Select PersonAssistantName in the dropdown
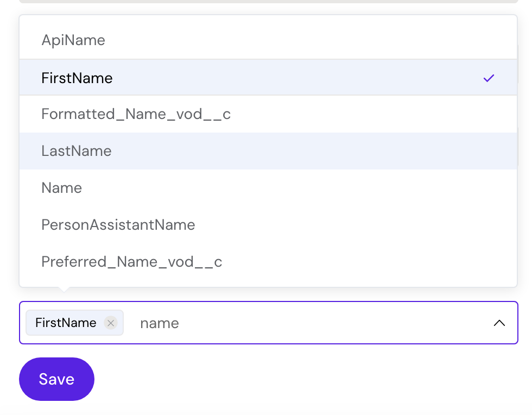This screenshot has height=415, width=532. click(x=118, y=225)
